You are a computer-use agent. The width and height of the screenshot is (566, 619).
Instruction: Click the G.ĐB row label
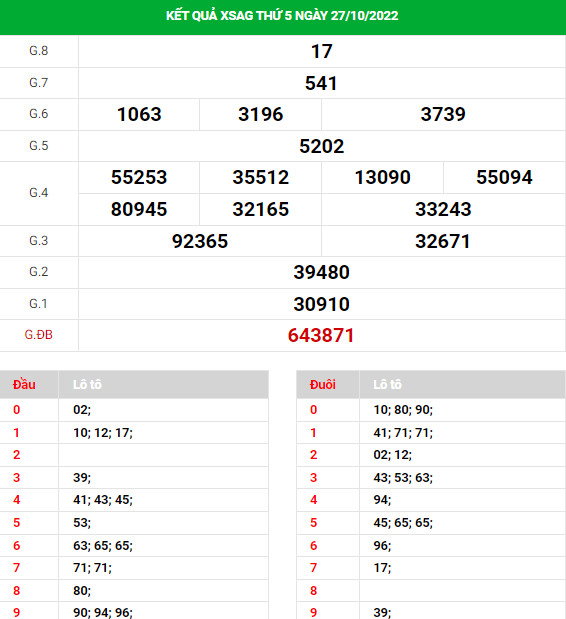(38, 335)
